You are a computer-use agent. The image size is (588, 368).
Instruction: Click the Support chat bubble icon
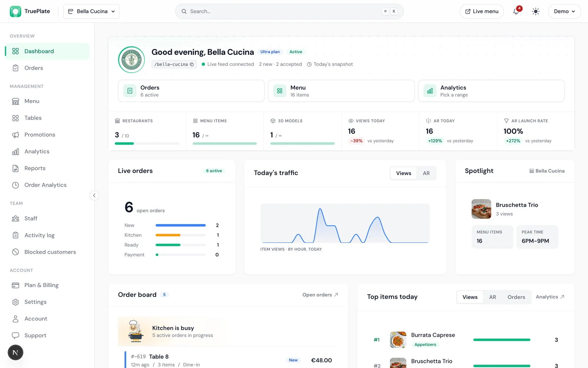[x=15, y=336]
